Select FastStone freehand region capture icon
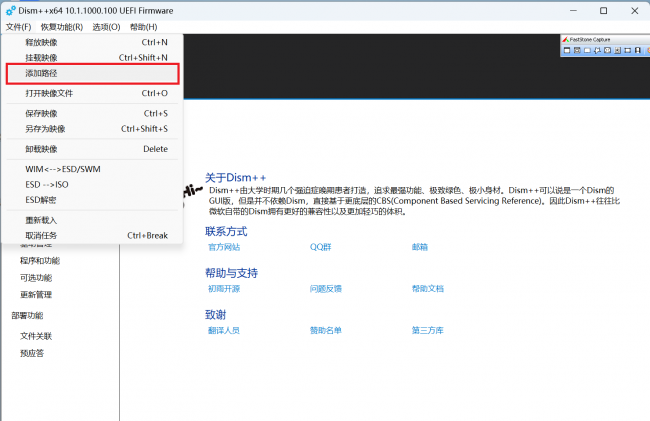Viewport: 650px width, 421px height. [x=597, y=50]
